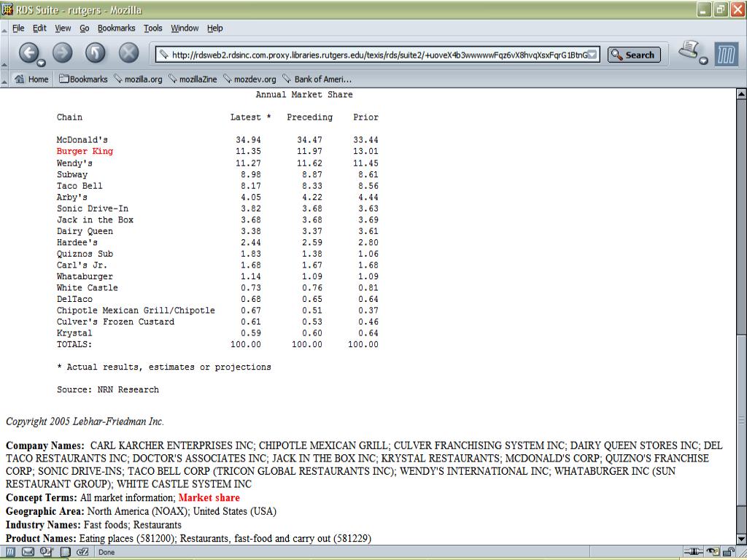Click the 'TOTALS:' row label
This screenshot has width=747, height=560.
(x=74, y=344)
